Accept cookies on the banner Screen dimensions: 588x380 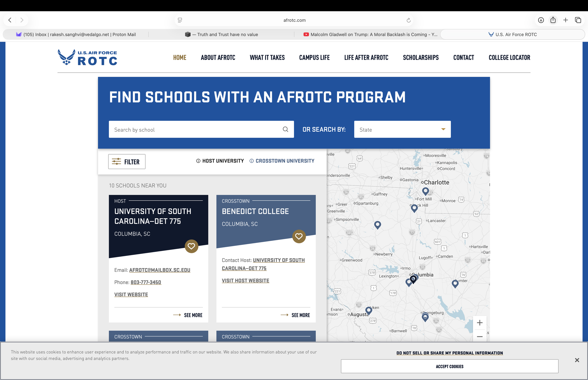pos(449,366)
